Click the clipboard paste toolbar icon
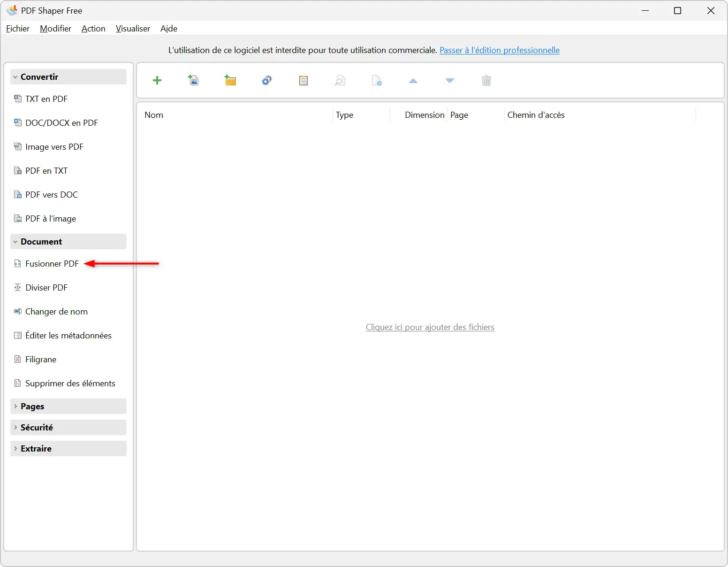Viewport: 728px width, 567px height. coord(303,80)
